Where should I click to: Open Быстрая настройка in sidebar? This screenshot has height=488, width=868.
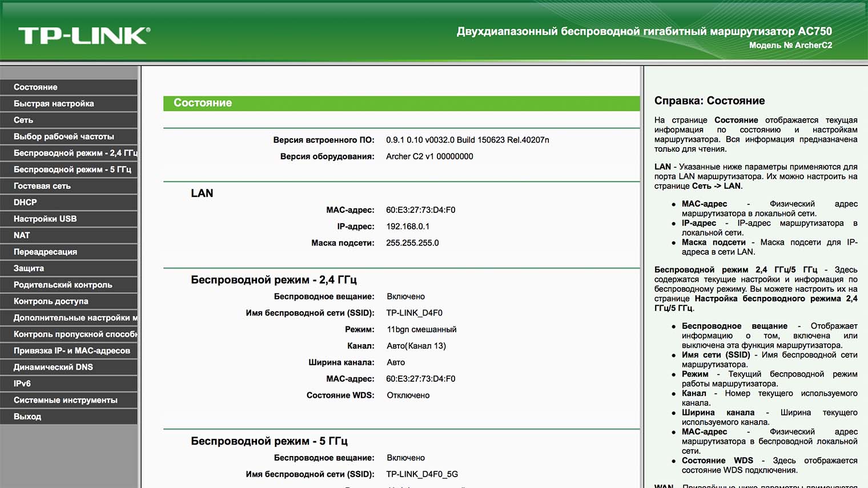click(x=69, y=103)
